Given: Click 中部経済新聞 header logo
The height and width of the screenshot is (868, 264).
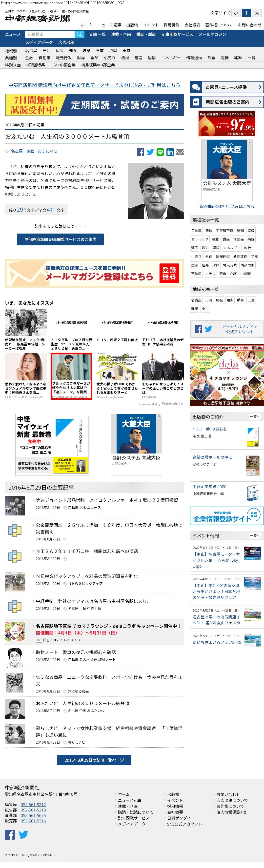Looking at the screenshot, I should pyautogui.click(x=38, y=19).
